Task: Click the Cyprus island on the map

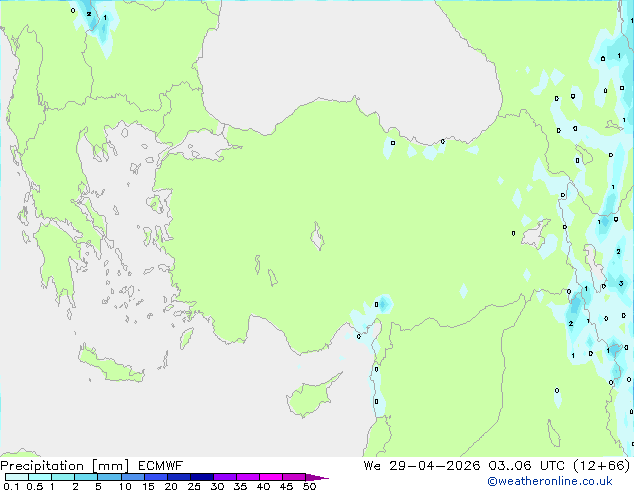Action: [311, 397]
